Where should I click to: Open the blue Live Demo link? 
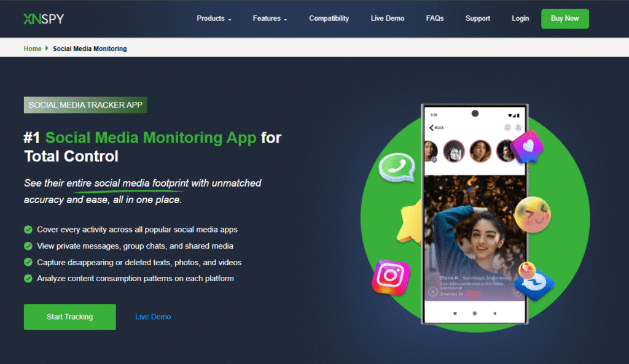pyautogui.click(x=153, y=317)
